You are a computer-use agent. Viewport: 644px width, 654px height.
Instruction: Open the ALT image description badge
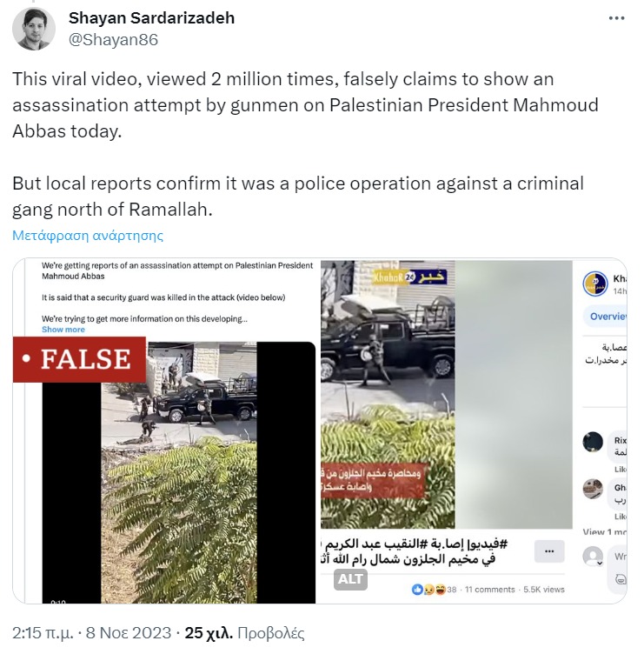click(x=350, y=579)
